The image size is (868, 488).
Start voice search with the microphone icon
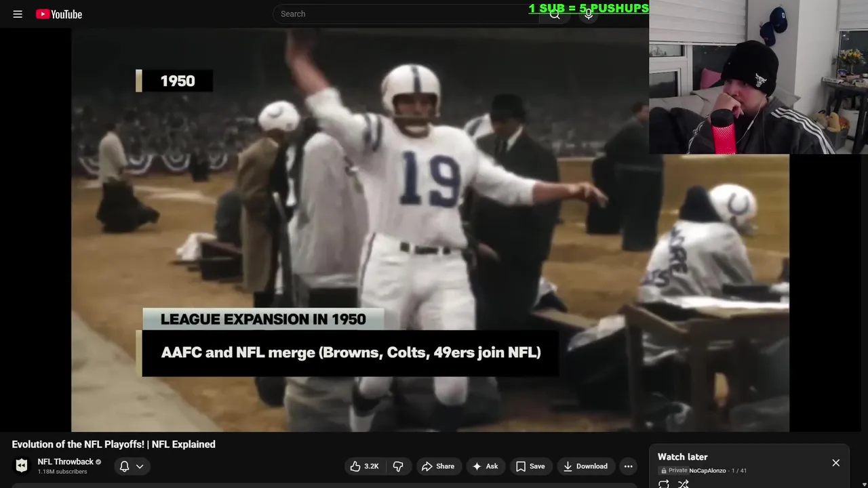coord(589,14)
